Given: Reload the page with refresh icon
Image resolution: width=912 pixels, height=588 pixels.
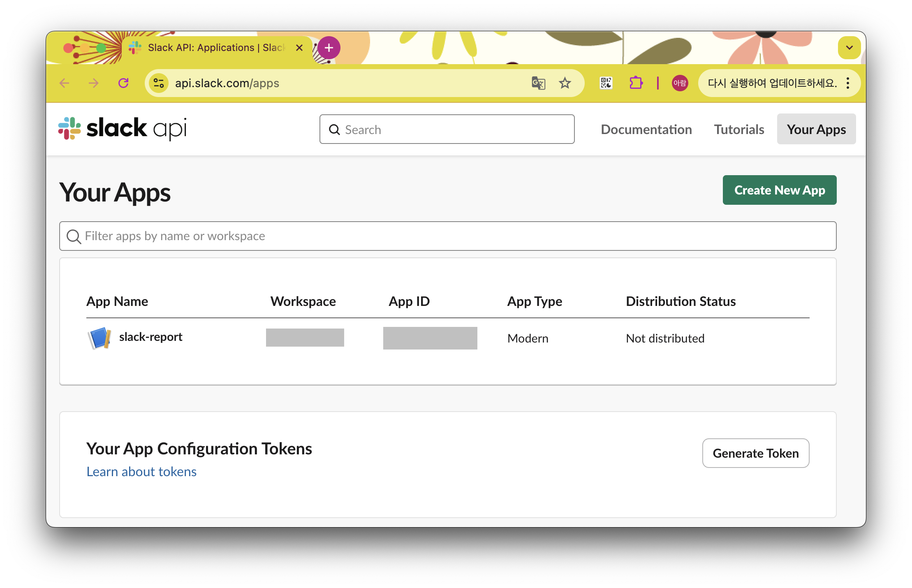Looking at the screenshot, I should point(123,83).
